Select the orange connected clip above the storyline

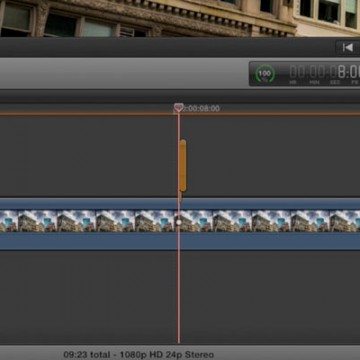click(x=183, y=166)
